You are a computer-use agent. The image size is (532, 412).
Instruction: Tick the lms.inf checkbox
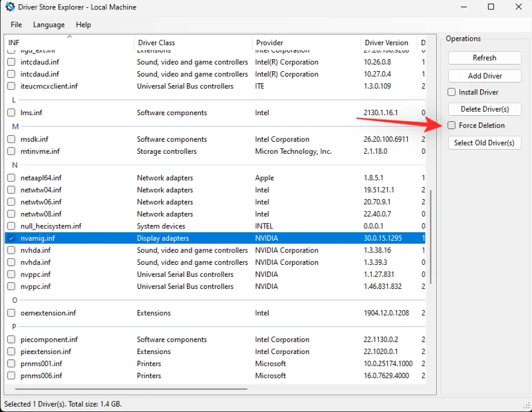click(x=11, y=112)
